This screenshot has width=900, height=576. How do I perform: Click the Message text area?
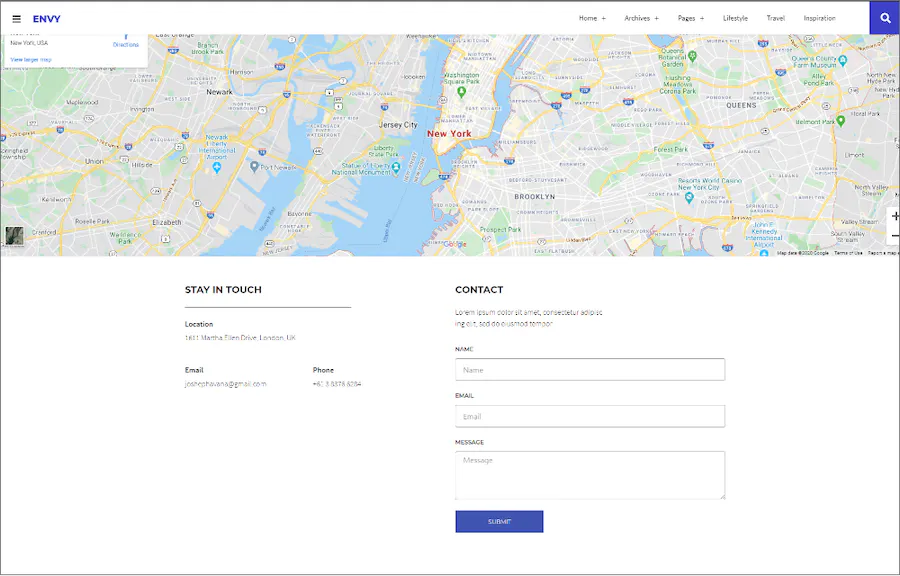(590, 475)
